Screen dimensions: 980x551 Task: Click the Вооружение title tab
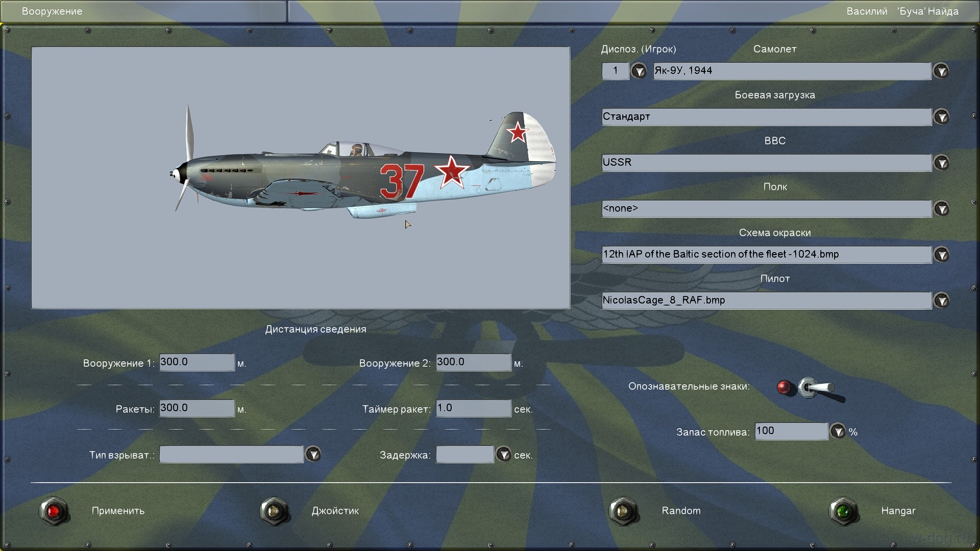(x=52, y=11)
